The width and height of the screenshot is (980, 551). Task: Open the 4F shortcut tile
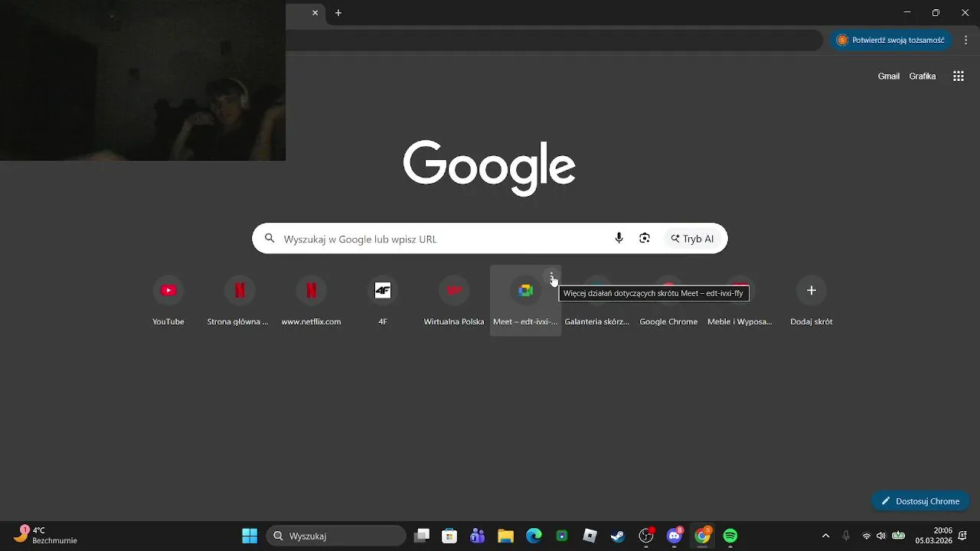pos(383,301)
